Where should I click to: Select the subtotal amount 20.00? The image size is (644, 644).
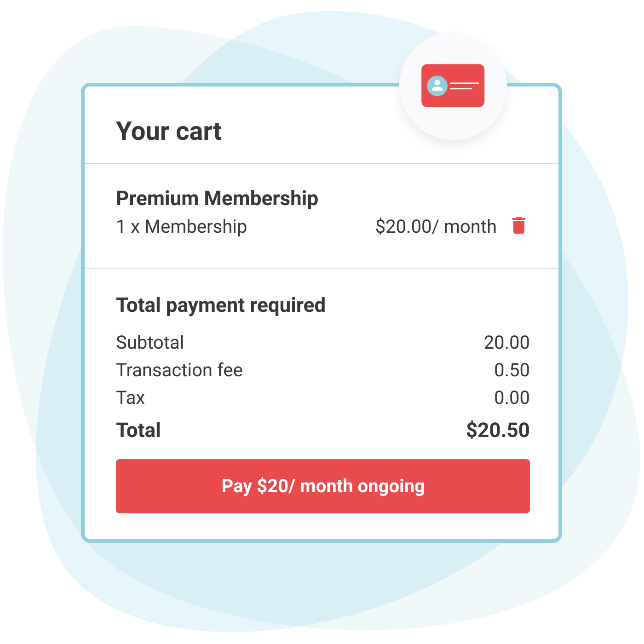[506, 343]
